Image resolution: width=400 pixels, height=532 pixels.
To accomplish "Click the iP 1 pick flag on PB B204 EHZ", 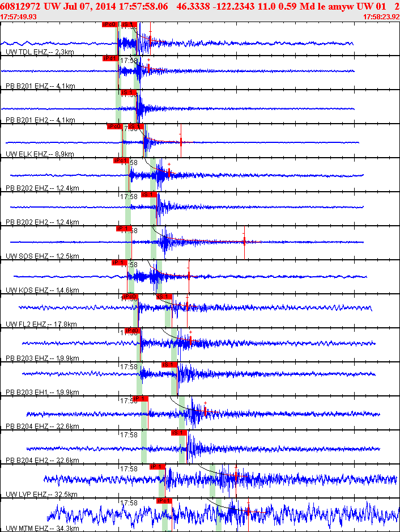I will [141, 399].
